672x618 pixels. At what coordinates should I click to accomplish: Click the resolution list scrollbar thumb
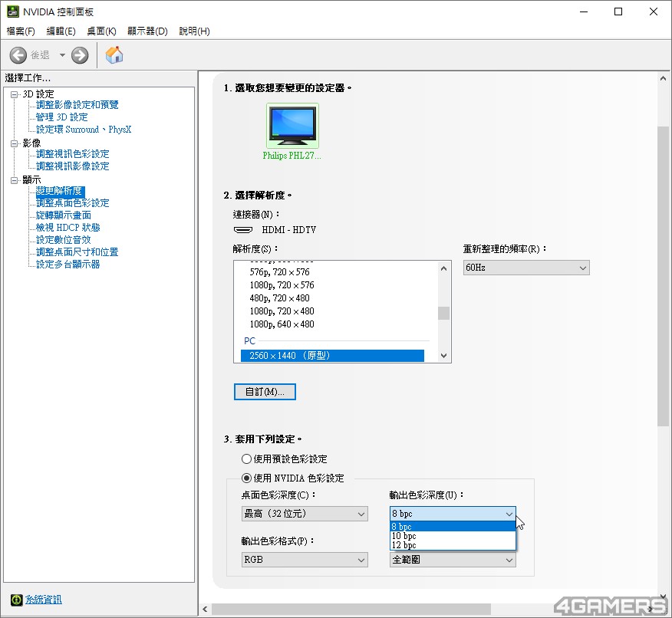[x=444, y=314]
